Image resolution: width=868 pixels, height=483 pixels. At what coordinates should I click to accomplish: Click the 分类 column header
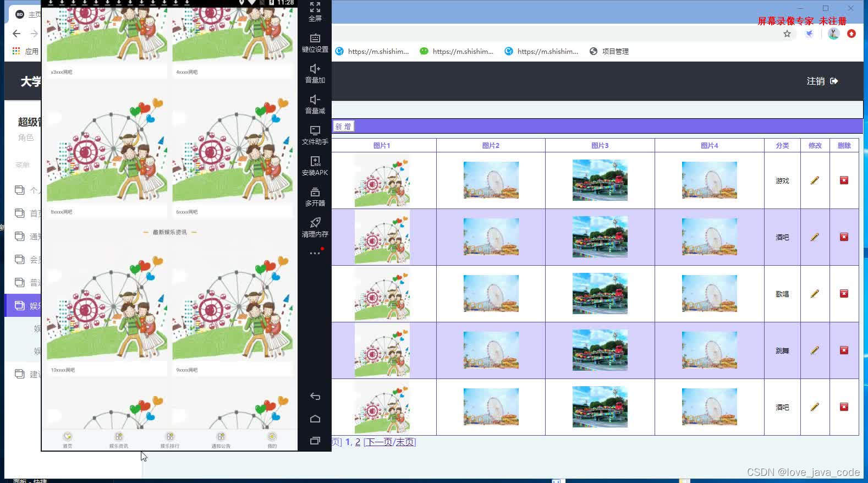point(782,145)
